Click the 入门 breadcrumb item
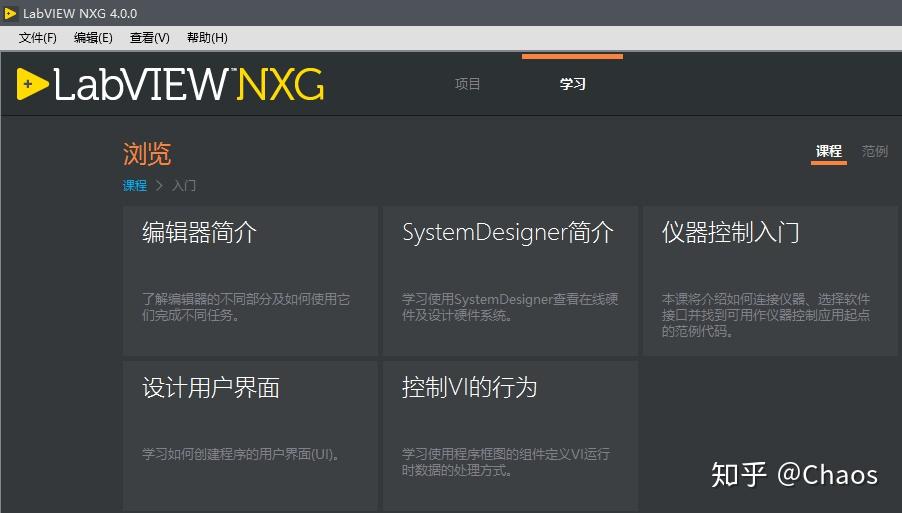 (x=184, y=185)
